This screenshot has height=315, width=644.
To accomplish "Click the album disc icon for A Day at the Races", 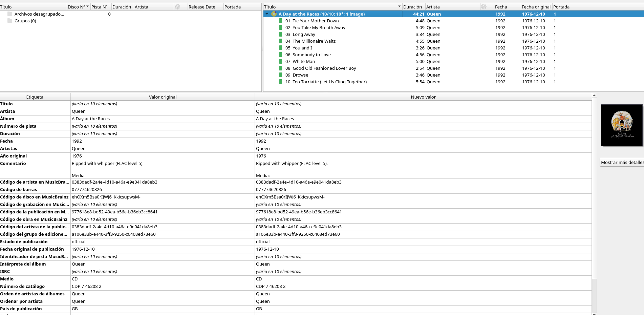I will point(274,14).
